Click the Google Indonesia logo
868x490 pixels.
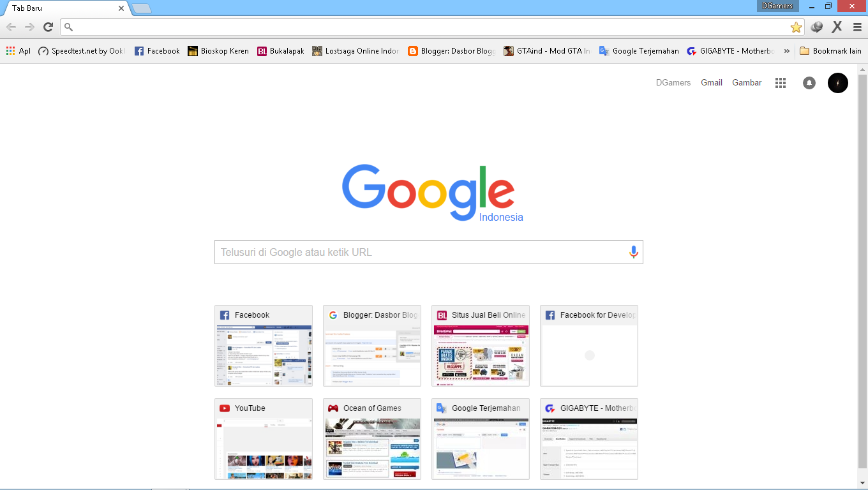(x=432, y=193)
